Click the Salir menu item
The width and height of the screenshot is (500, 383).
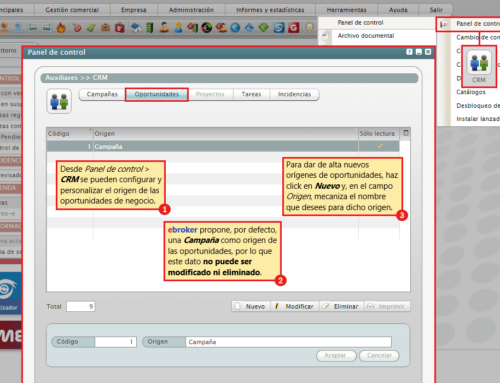[436, 10]
